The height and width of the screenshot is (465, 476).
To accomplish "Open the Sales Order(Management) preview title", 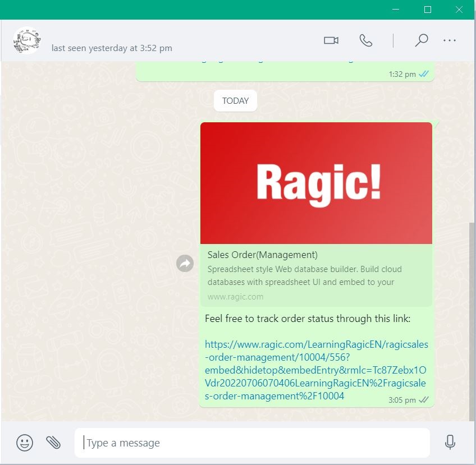I will pos(262,255).
